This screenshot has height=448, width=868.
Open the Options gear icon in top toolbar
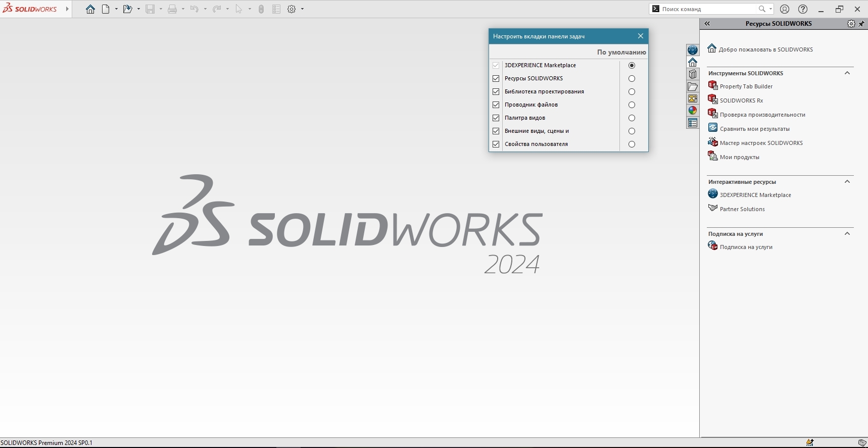[x=292, y=9]
